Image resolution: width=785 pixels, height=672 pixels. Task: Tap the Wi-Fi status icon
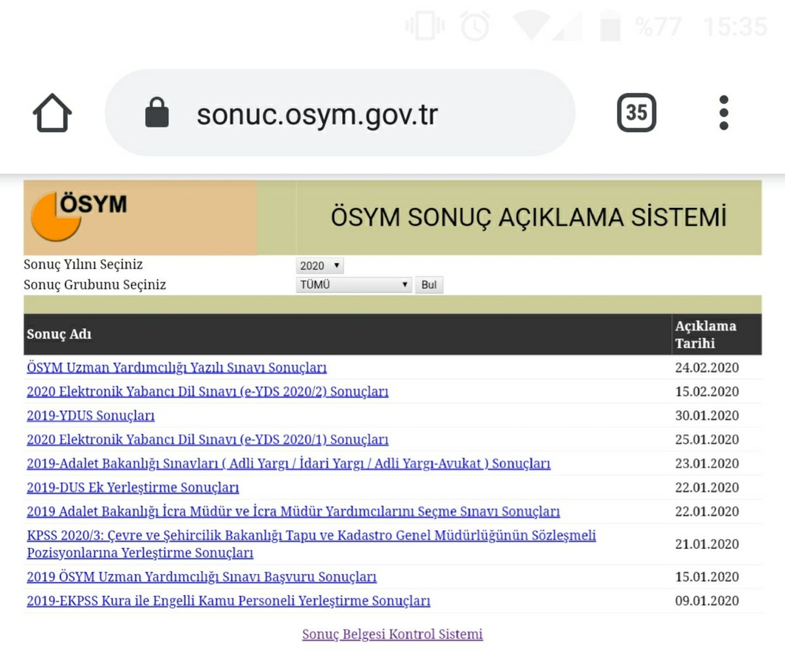click(x=531, y=26)
